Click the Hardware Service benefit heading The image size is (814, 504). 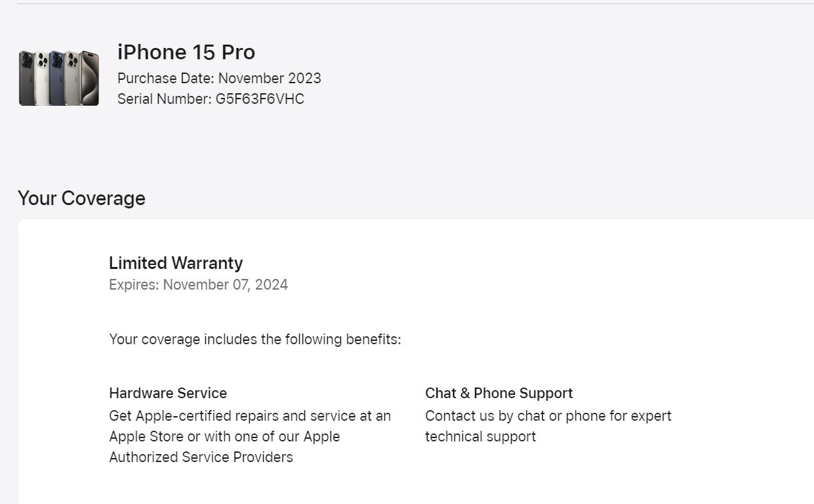pos(168,393)
